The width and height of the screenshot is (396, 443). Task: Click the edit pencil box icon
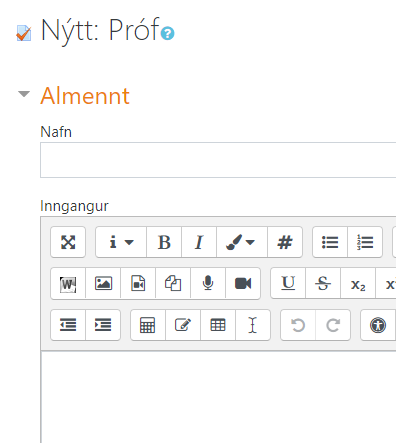click(183, 325)
